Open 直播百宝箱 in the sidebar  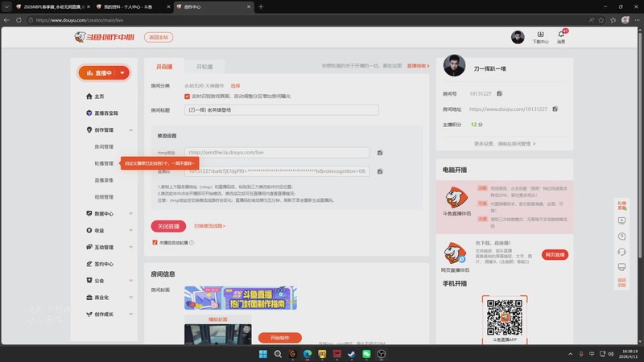(x=102, y=113)
